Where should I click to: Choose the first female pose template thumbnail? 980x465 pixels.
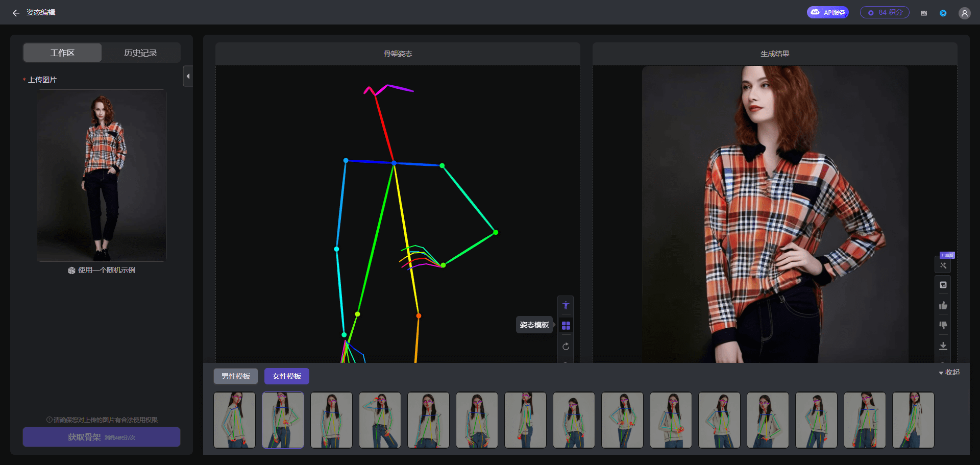pyautogui.click(x=234, y=420)
